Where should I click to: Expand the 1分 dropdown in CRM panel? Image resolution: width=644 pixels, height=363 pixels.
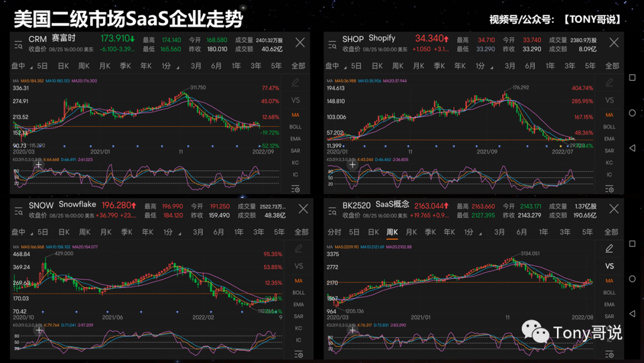click(170, 66)
